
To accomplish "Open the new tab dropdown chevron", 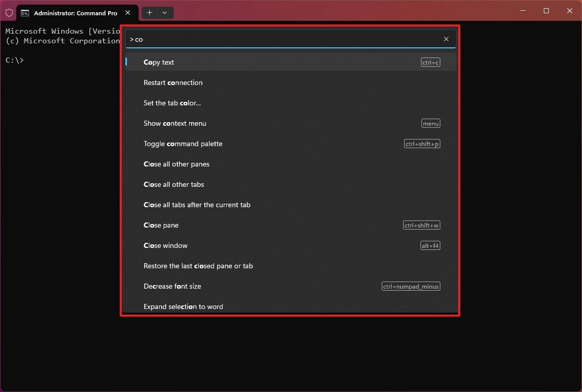I will (164, 13).
